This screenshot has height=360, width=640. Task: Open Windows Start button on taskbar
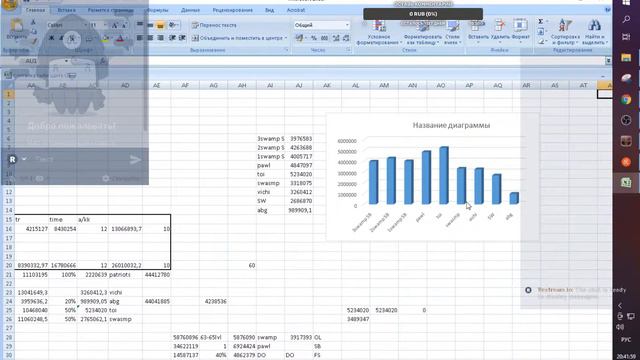tap(627, 3)
